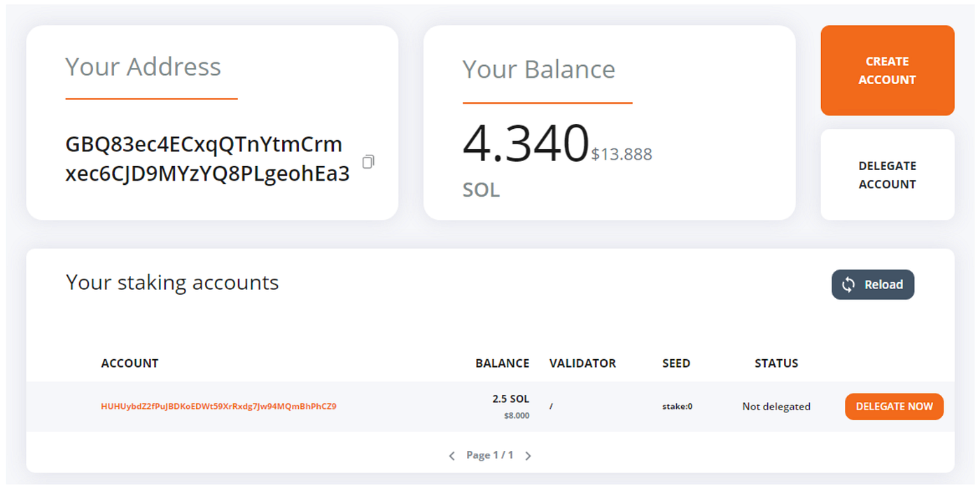Go to the previous page of staking accounts
The height and width of the screenshot is (488, 980).
[452, 456]
